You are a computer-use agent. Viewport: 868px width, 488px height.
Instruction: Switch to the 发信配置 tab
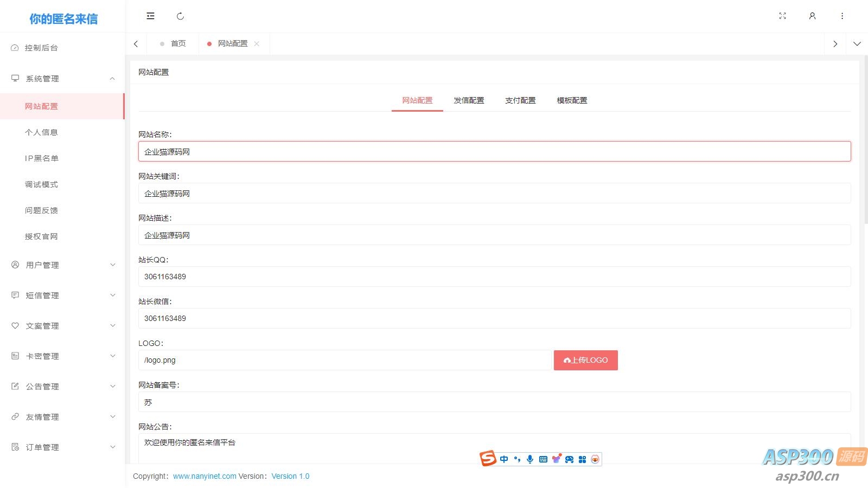[469, 100]
